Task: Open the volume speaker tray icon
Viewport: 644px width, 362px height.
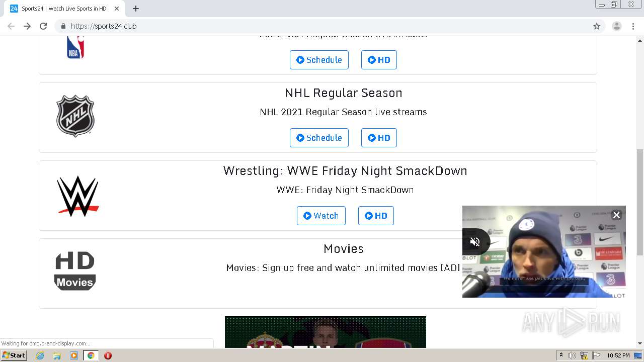Action: (x=572, y=355)
